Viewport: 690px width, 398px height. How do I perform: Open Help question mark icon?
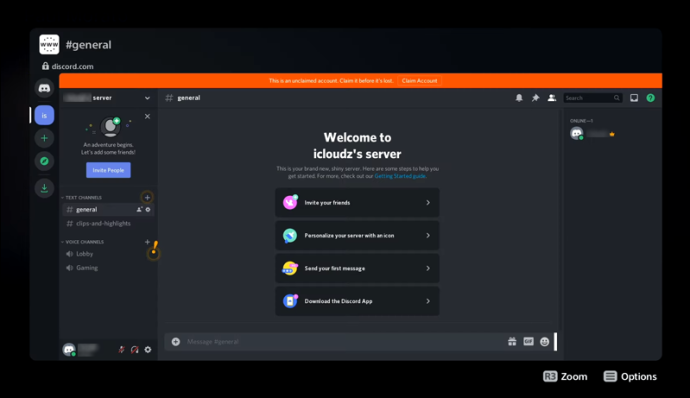pyautogui.click(x=650, y=98)
